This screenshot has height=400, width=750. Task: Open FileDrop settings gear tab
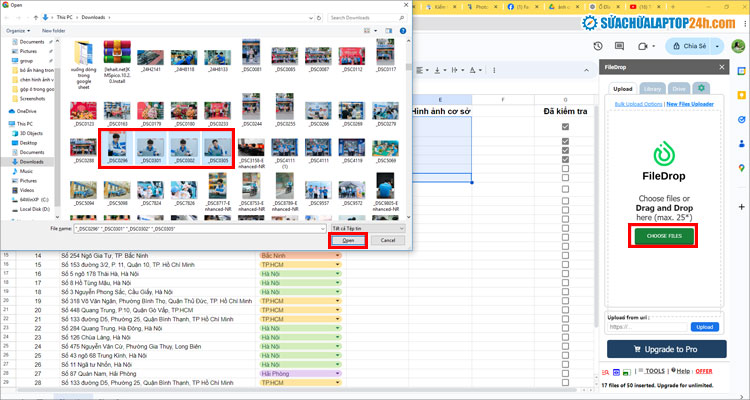click(x=701, y=88)
